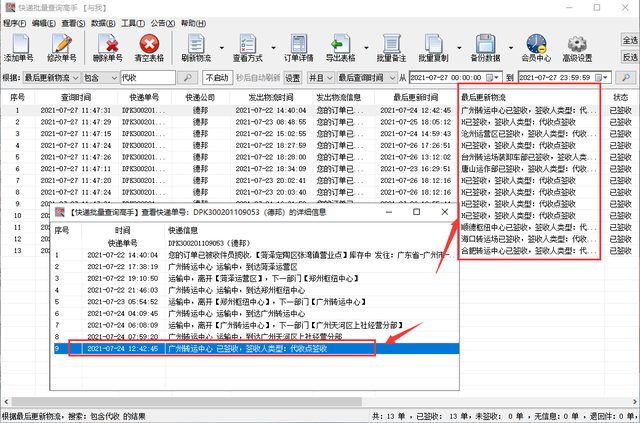Viewport: 640px width, 423px height.
Task: Open the 数据(B) menu
Action: coord(103,23)
